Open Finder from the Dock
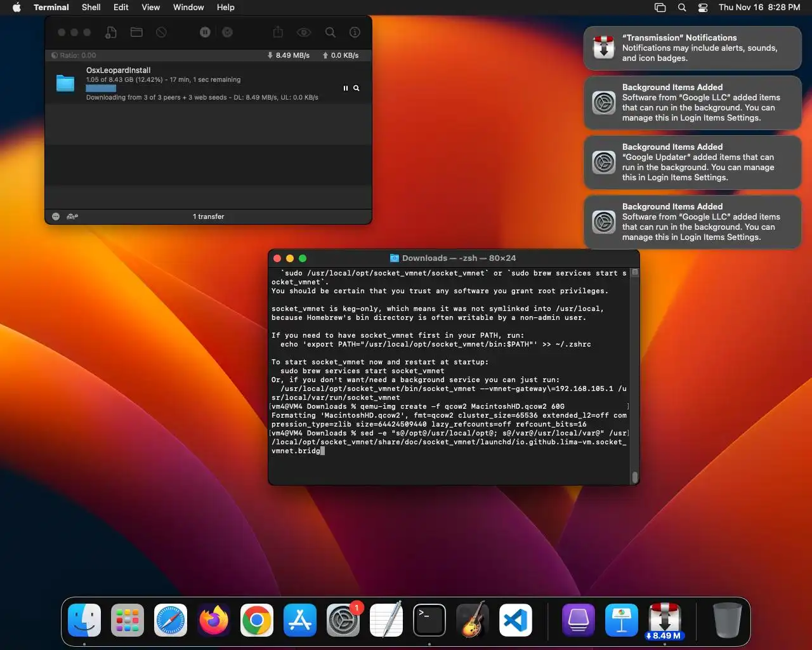 point(84,620)
